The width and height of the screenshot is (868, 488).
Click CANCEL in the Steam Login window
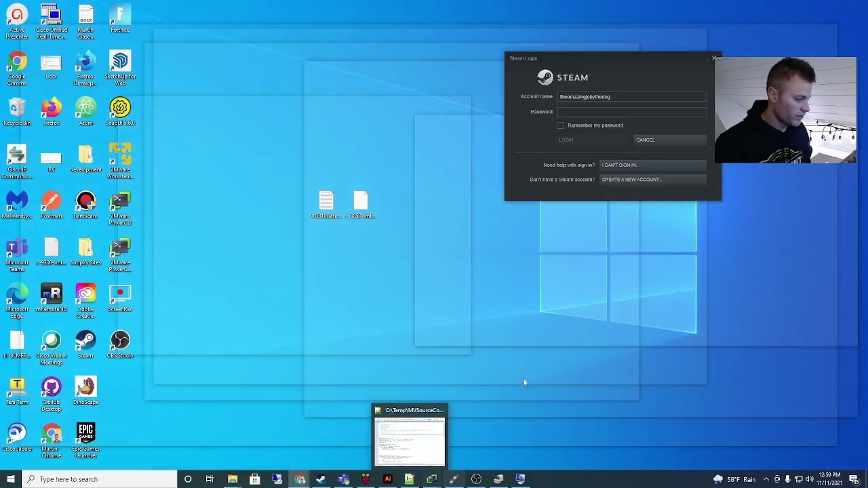coord(669,140)
